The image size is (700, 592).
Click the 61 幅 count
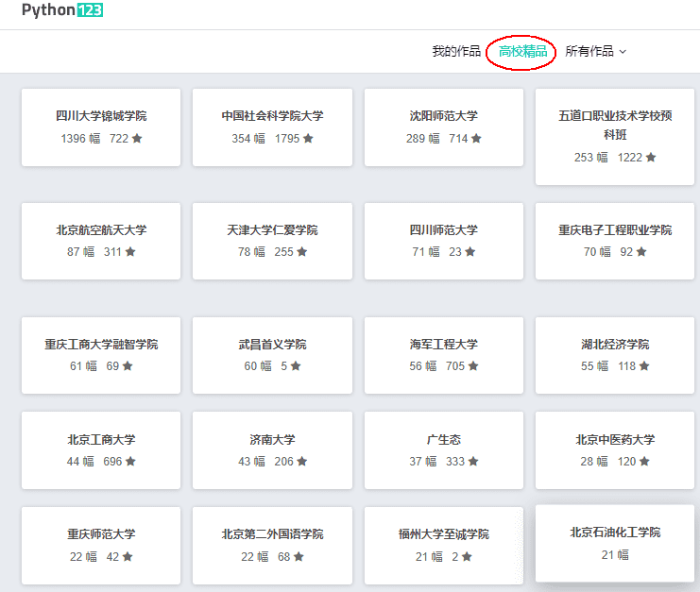(83, 366)
